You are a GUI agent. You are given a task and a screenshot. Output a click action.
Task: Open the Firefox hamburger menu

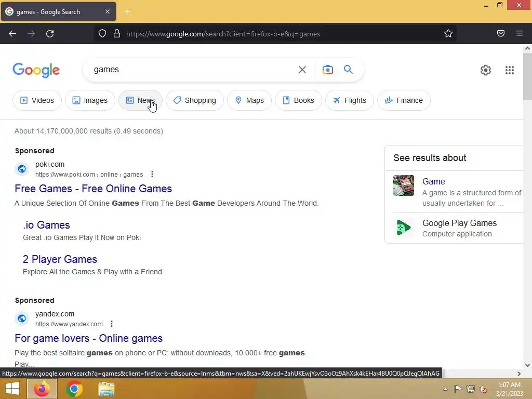pos(520,33)
